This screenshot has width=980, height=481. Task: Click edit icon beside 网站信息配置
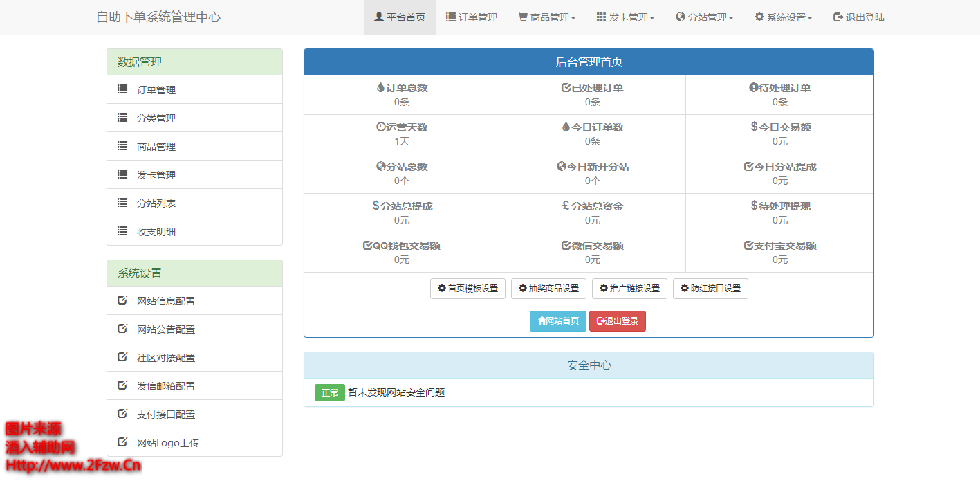click(122, 300)
